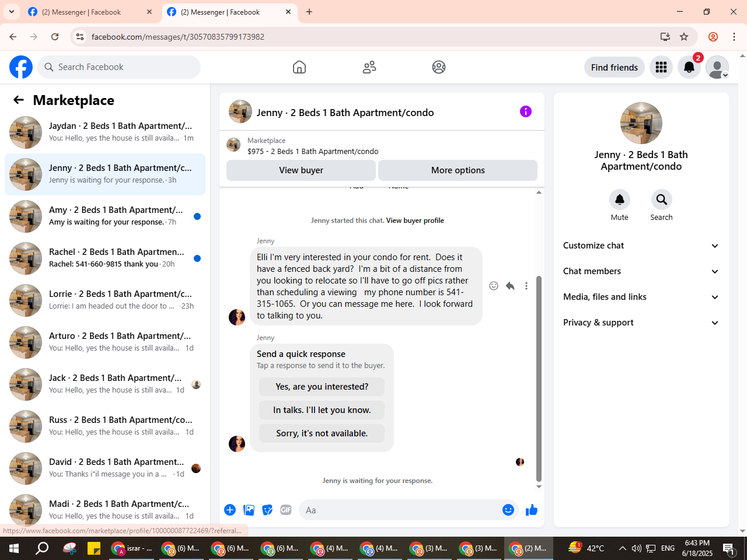Click the listing photo in the right panel
Viewport: 747px width, 560px height.
641,123
